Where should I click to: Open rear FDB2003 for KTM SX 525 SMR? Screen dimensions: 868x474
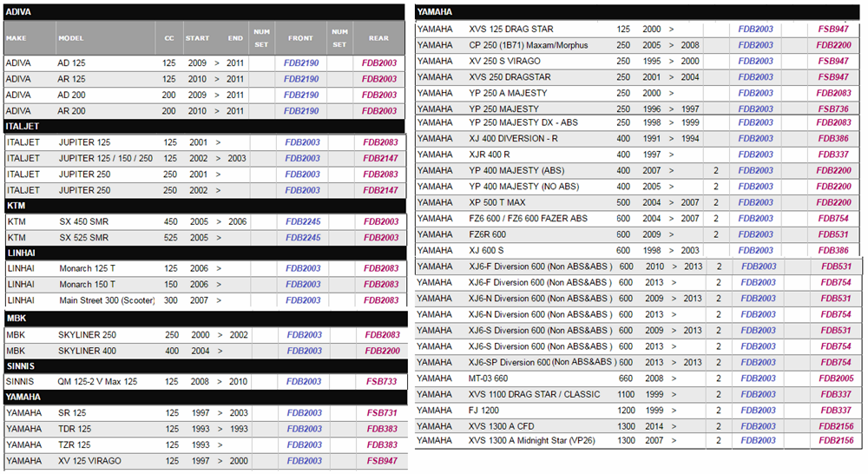(381, 238)
